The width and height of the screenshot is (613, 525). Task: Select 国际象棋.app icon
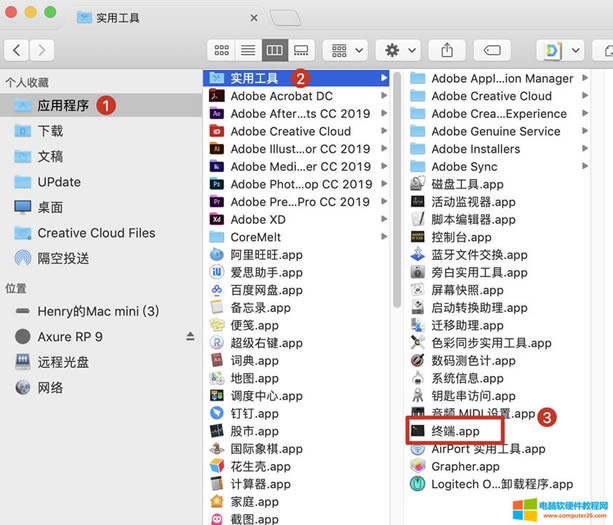point(217,448)
